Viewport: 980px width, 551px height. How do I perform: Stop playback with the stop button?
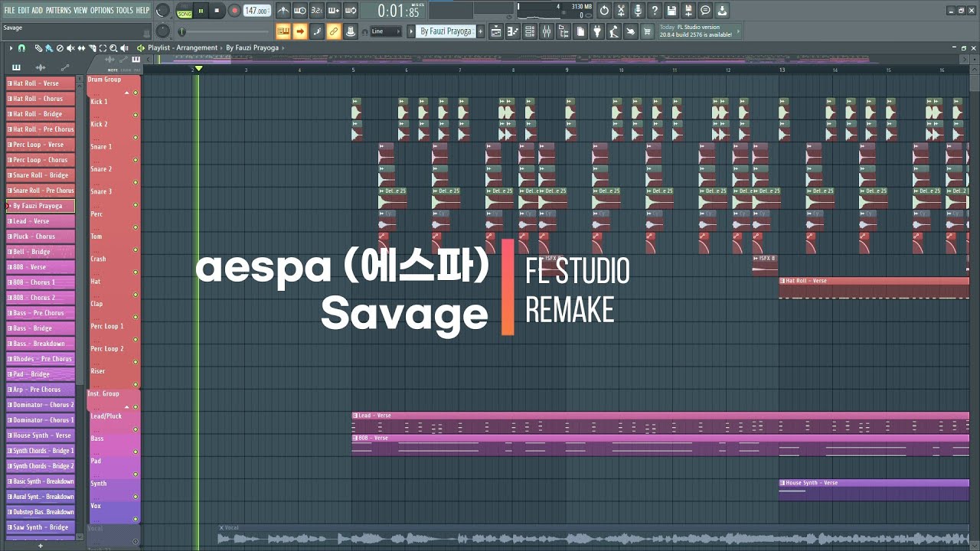click(x=217, y=11)
